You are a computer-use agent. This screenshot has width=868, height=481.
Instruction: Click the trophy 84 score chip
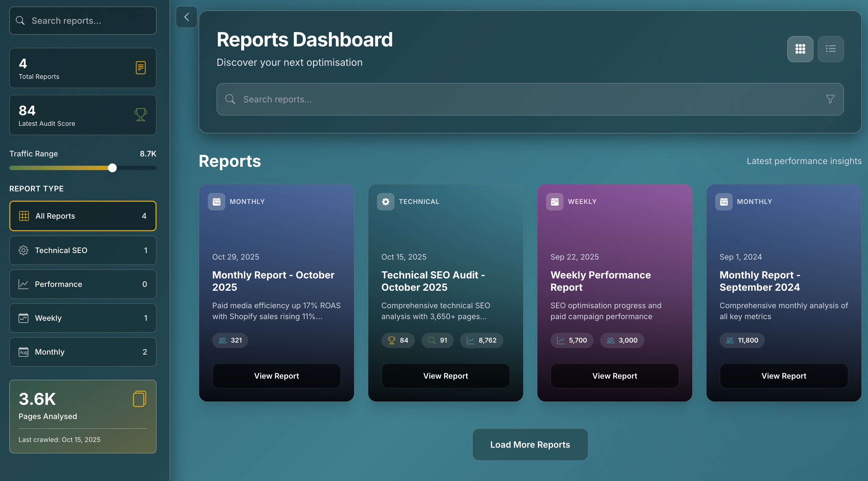pyautogui.click(x=398, y=340)
